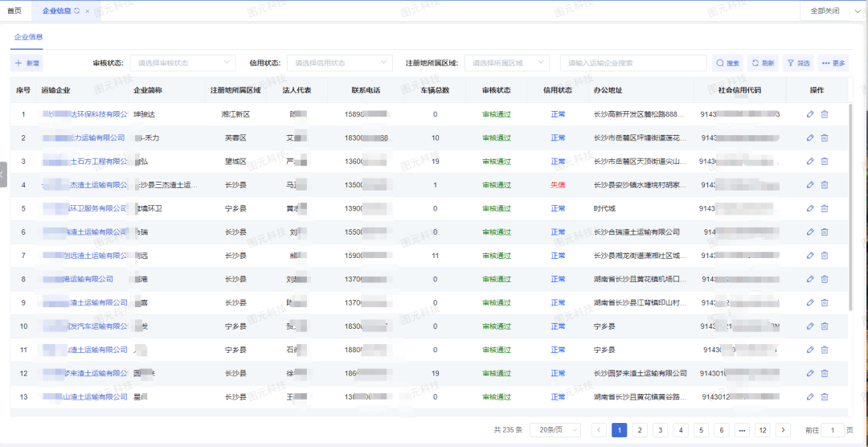Screen dimensions: 868x447
Task: Open the 信用状态 dropdown filter
Action: [339, 63]
